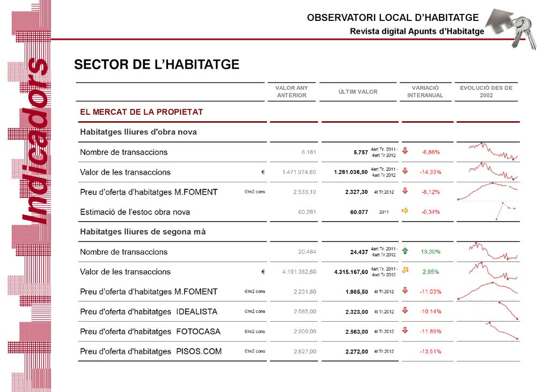The image size is (549, 392).
Task: Click the latest value 60.077
Action: coord(359,212)
